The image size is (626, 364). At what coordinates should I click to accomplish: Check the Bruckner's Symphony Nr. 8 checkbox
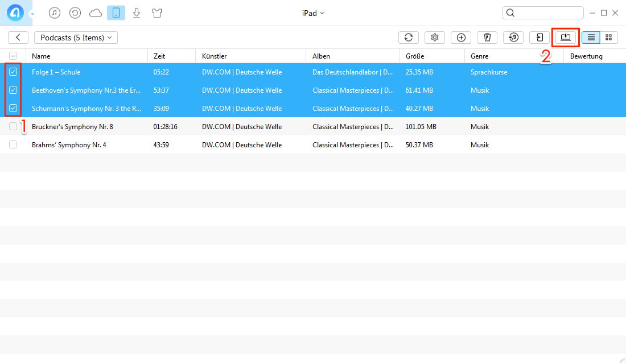click(13, 126)
